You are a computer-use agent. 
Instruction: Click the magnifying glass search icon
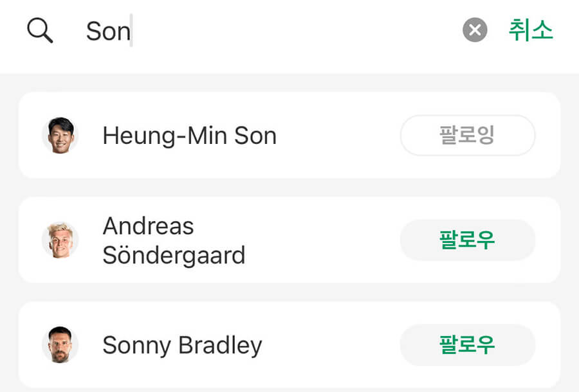click(x=40, y=30)
